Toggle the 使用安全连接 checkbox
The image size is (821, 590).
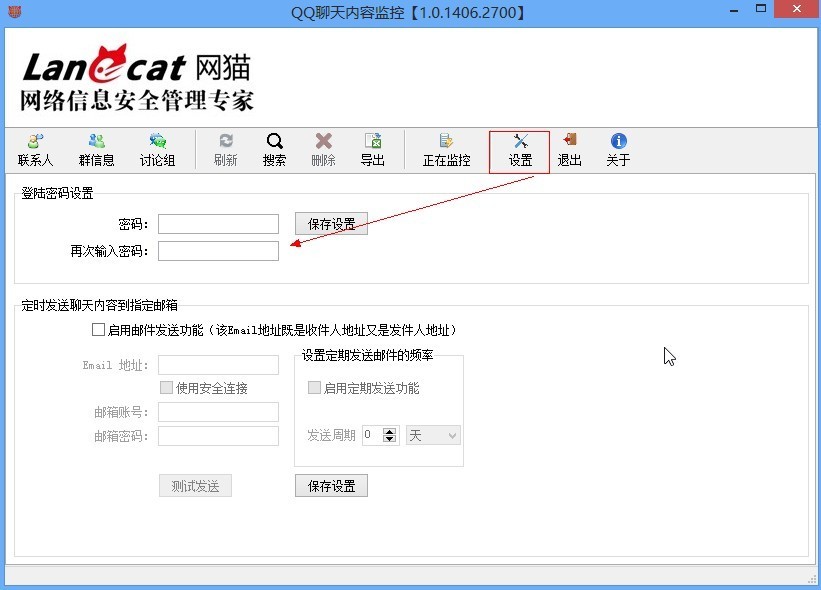166,387
